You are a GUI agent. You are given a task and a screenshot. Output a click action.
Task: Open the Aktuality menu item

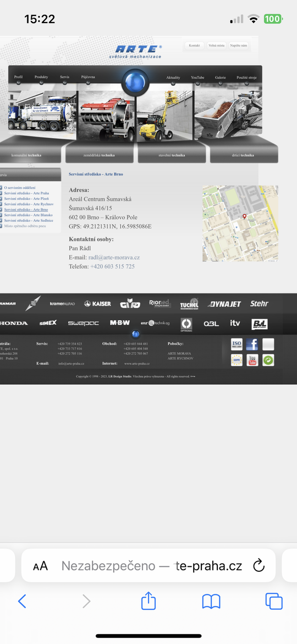coord(173,78)
